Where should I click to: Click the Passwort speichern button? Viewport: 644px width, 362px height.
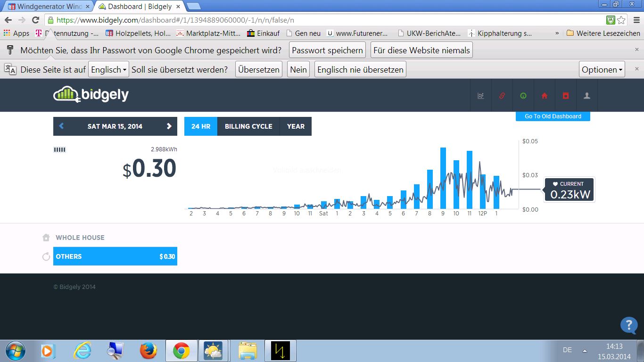328,50
